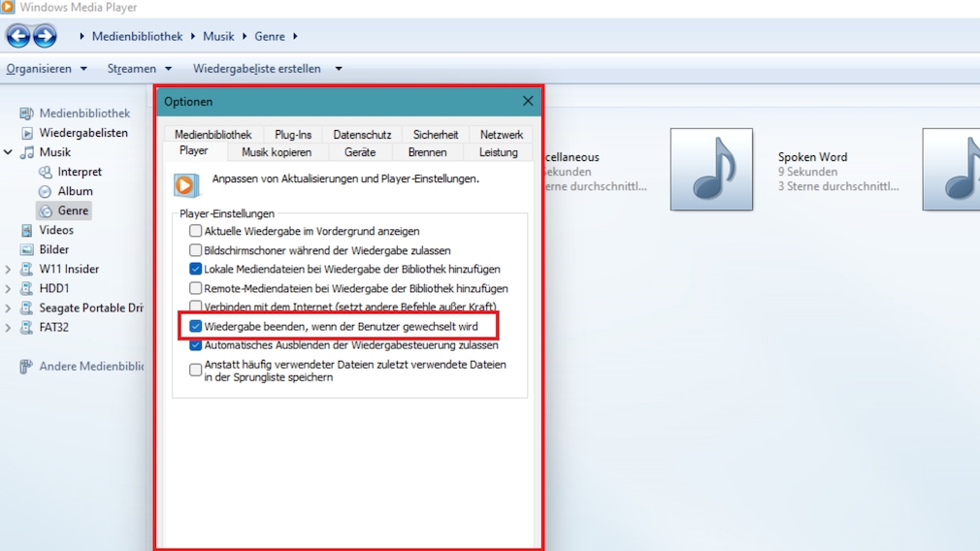
Task: Open the Streamen dropdown menu
Action: point(139,69)
